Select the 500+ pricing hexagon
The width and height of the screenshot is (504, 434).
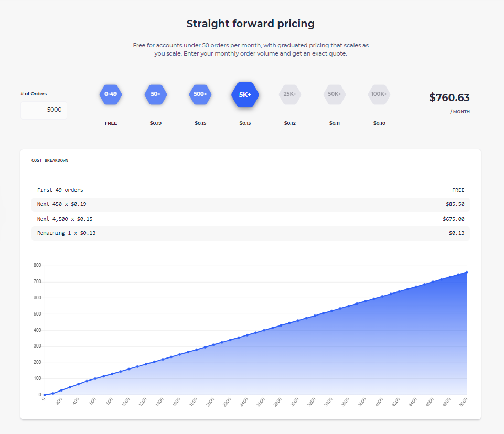point(200,94)
